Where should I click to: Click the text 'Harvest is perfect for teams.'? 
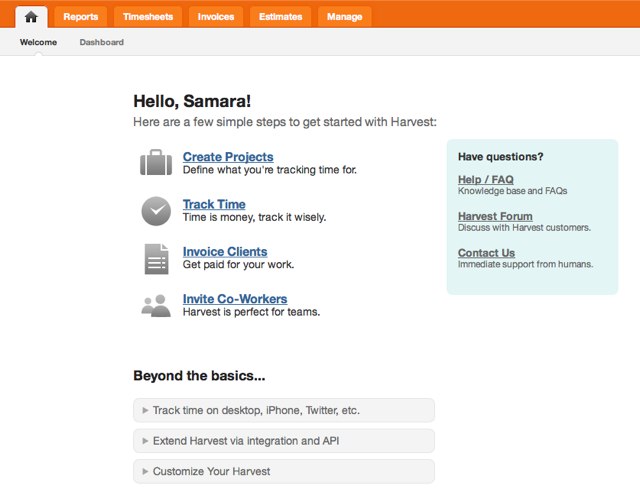[x=251, y=312]
